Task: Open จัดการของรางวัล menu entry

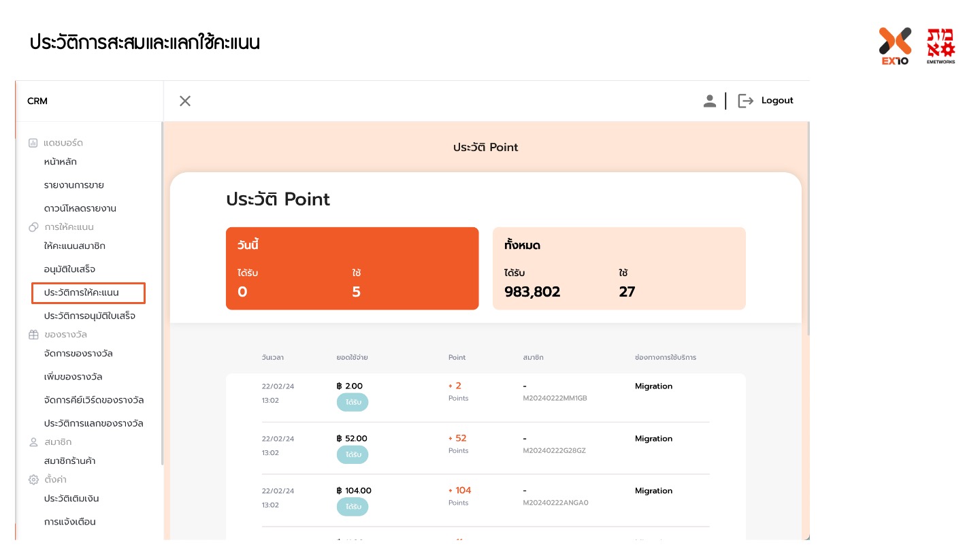Action: 78,354
